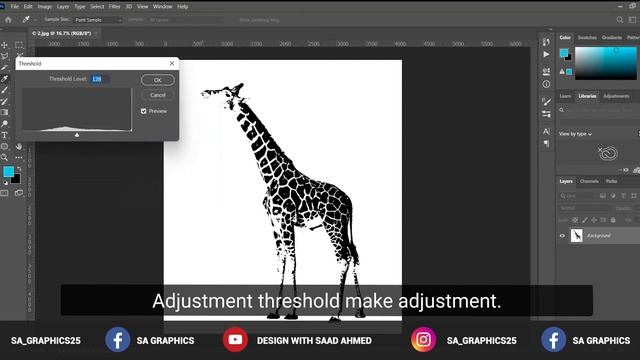The width and height of the screenshot is (640, 360).
Task: Open the Filter menu
Action: pyautogui.click(x=114, y=7)
